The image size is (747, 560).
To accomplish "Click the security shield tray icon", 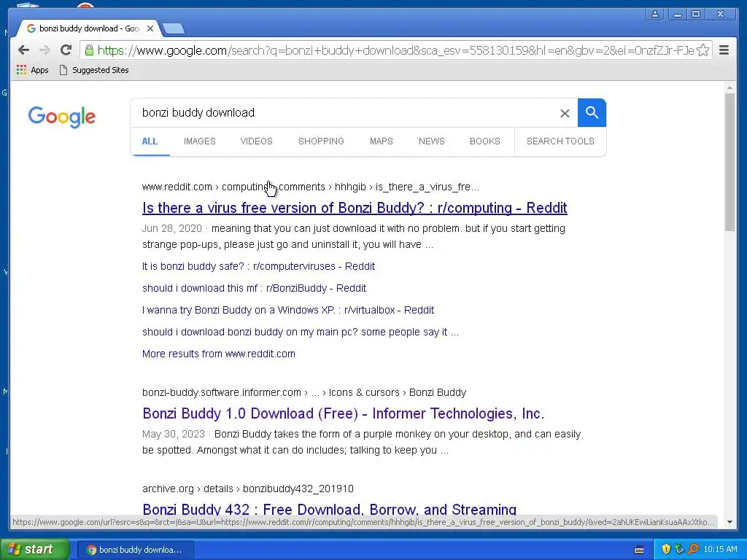I will coord(666,550).
